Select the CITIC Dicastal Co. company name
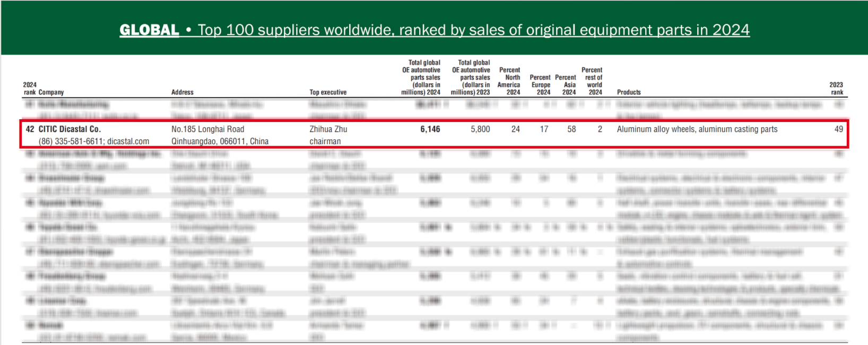Viewport: 868px width, 345px height. coord(70,129)
